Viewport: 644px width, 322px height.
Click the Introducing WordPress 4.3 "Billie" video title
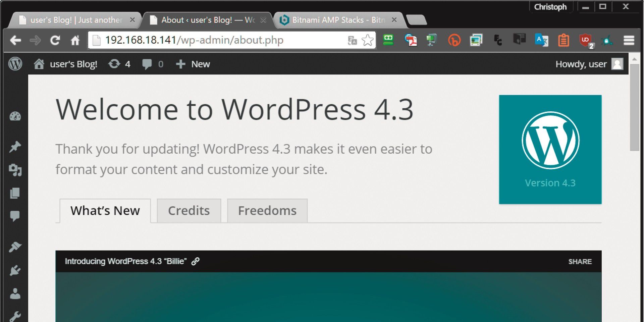[x=126, y=261]
